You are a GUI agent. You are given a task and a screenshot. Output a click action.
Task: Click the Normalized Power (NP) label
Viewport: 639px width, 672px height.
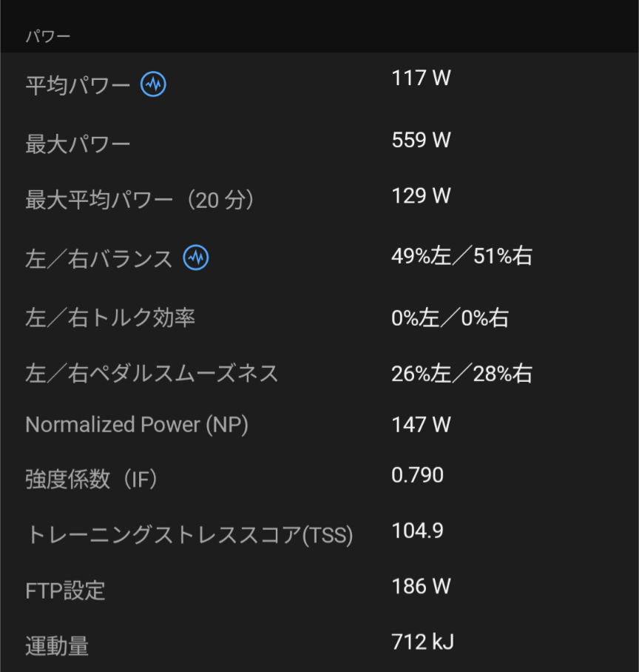tap(137, 425)
